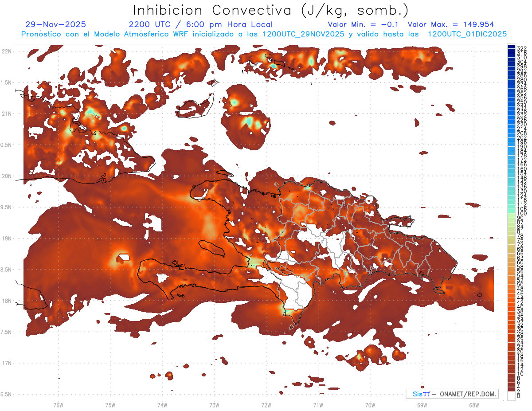This screenshot has height=411, width=532.
Task: Click the 'Valor Min. = -0.1' readout
Action: click(x=364, y=24)
